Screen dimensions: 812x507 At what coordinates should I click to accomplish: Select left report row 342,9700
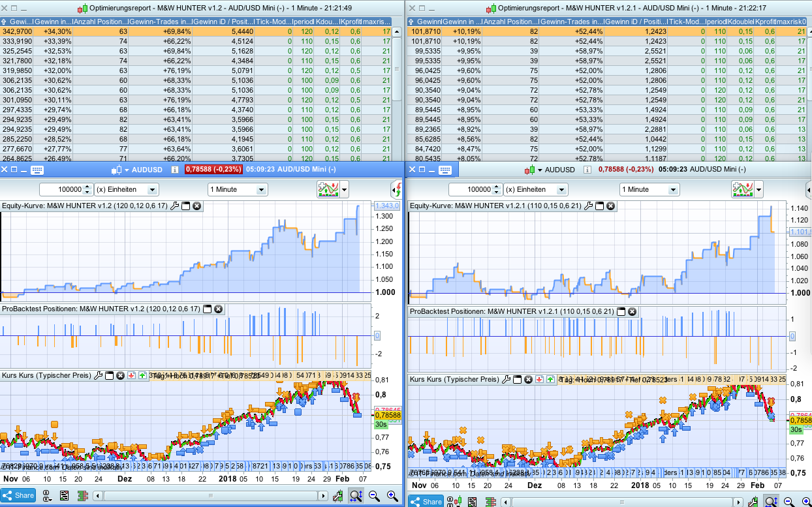(196, 31)
